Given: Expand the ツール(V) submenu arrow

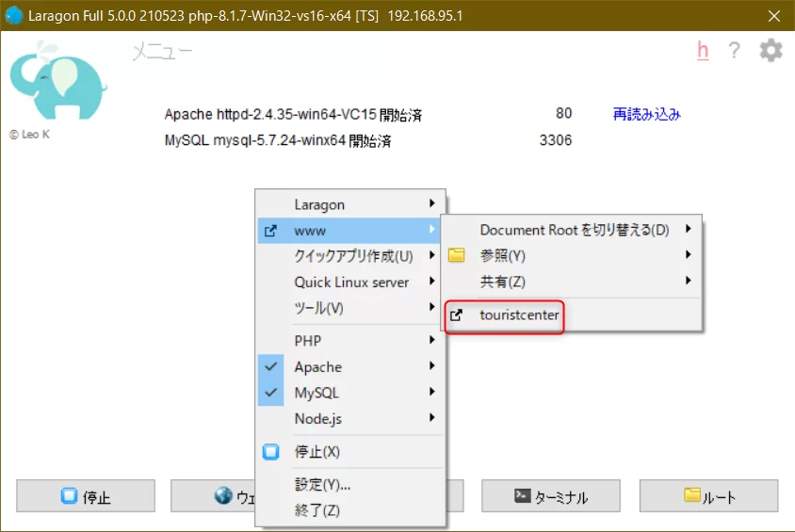Looking at the screenshot, I should 432,307.
